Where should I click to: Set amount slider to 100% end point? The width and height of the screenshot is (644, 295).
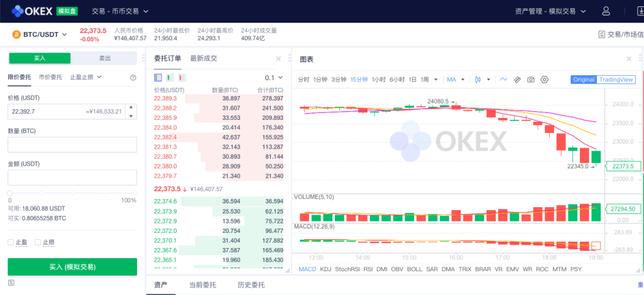pos(134,193)
